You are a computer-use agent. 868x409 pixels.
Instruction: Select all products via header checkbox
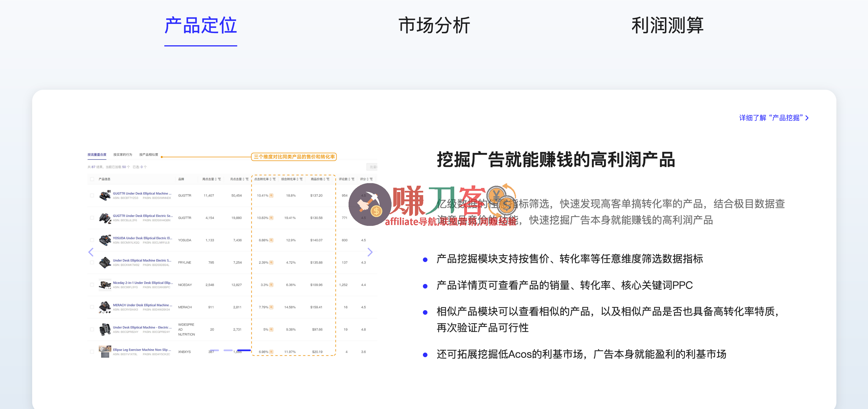(x=92, y=179)
